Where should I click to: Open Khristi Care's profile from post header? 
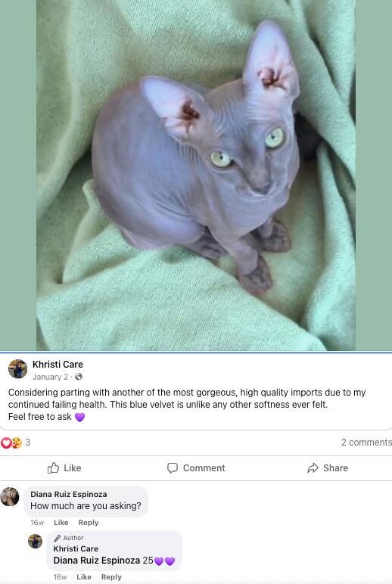pos(58,365)
